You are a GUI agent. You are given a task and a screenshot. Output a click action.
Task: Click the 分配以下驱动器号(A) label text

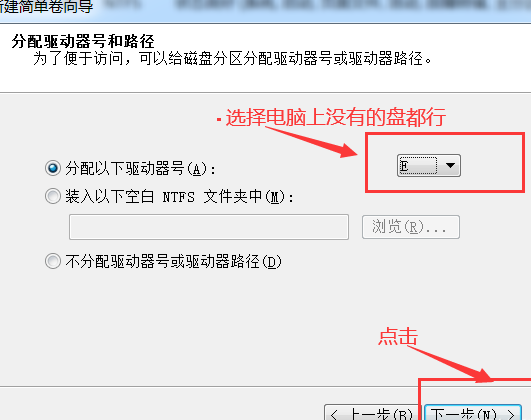[x=140, y=168]
